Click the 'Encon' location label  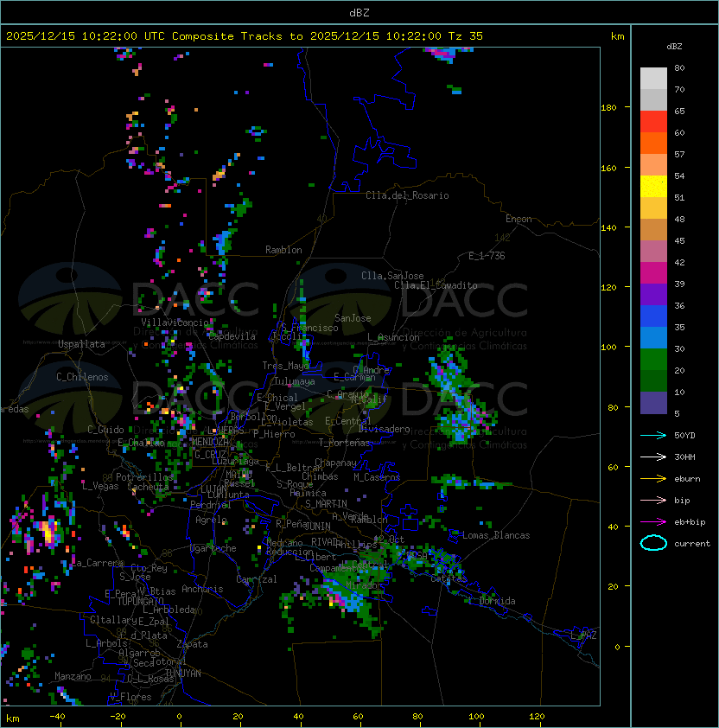click(519, 219)
